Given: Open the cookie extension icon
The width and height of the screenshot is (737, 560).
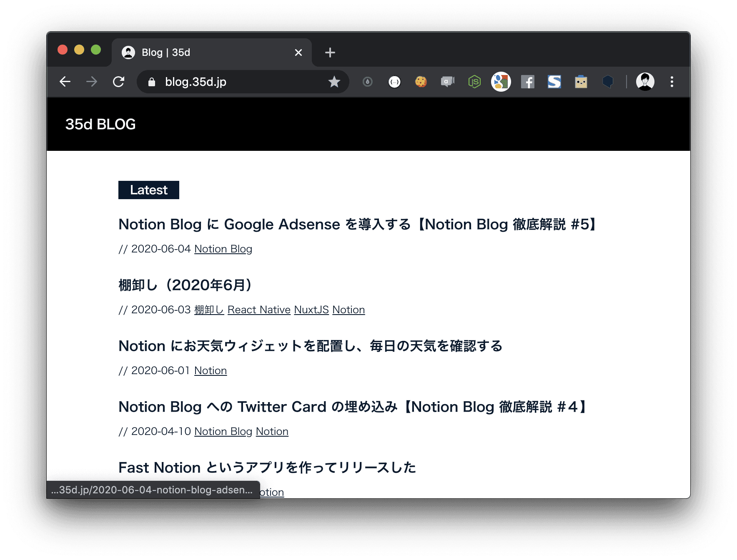Looking at the screenshot, I should point(421,82).
